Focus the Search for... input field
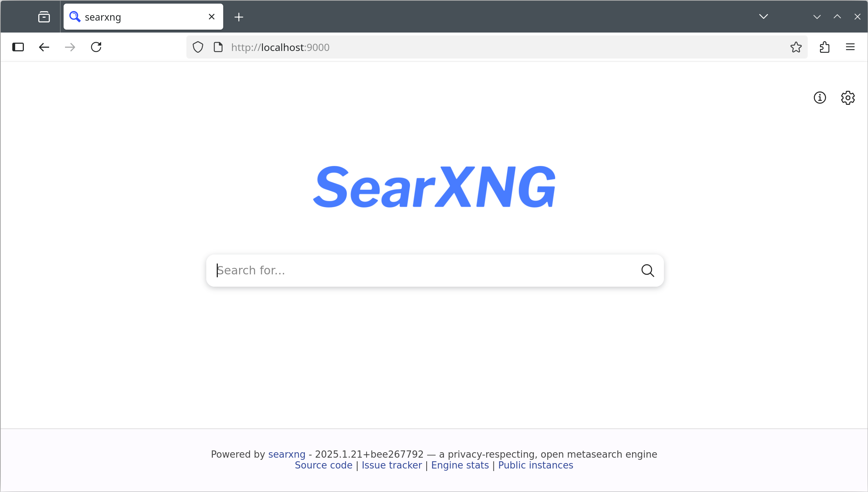The width and height of the screenshot is (868, 492). (x=423, y=270)
